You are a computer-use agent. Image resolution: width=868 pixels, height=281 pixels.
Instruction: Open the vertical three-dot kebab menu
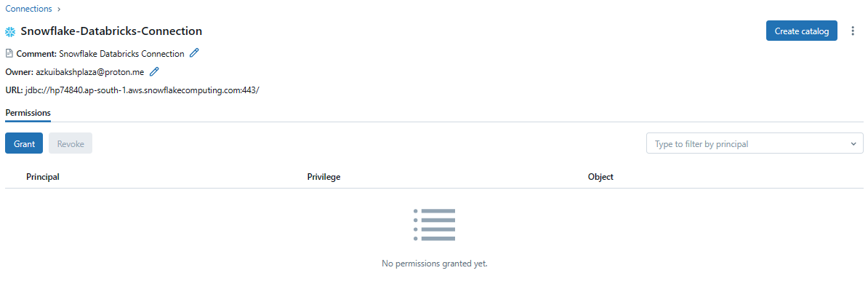[x=853, y=31]
